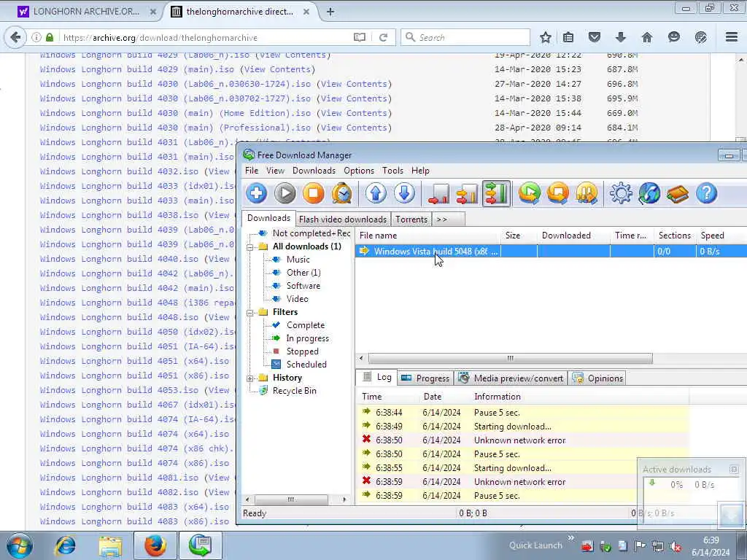The width and height of the screenshot is (747, 560).
Task: Open the Downloads menu
Action: coord(314,171)
